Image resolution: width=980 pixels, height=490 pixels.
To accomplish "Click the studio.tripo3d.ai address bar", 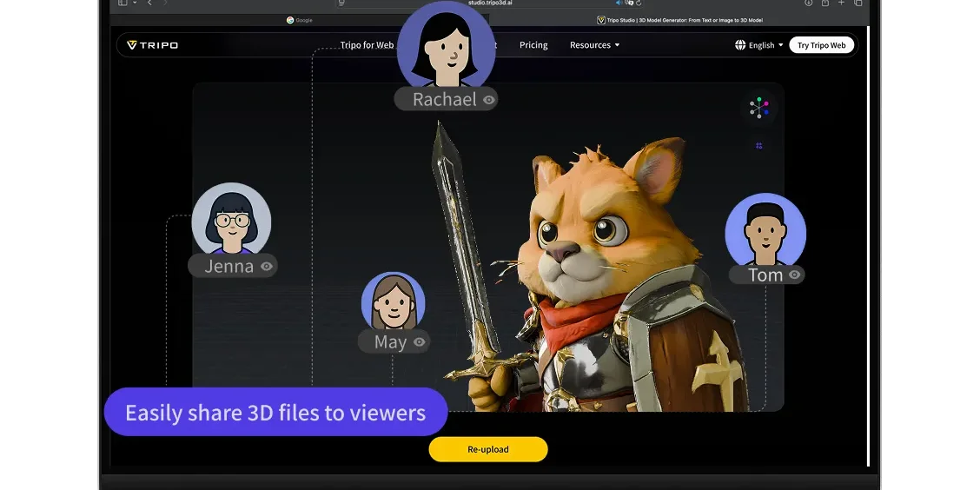I will [x=491, y=3].
